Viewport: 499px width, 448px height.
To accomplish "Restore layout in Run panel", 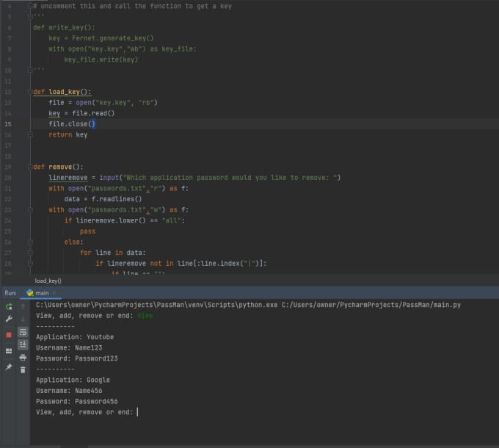I will click(x=9, y=351).
